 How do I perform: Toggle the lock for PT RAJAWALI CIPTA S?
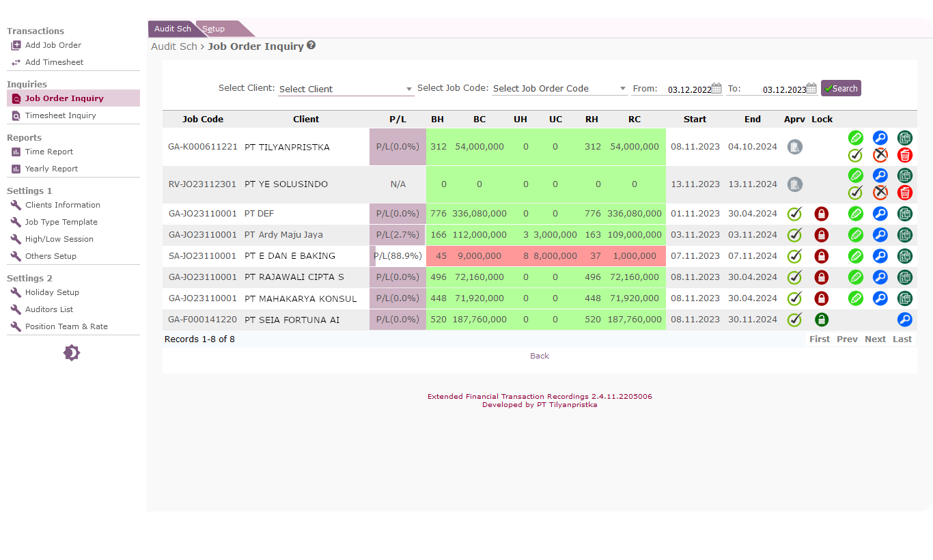tap(821, 277)
